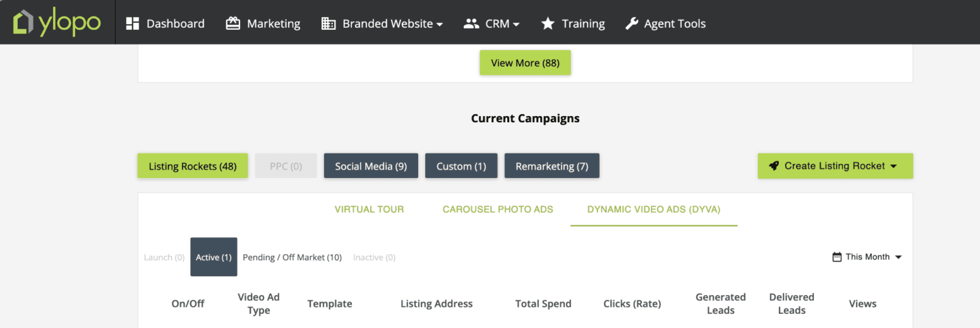This screenshot has height=328, width=980.
Task: Open the Create Listing Rocket dropdown caret
Action: tap(894, 166)
